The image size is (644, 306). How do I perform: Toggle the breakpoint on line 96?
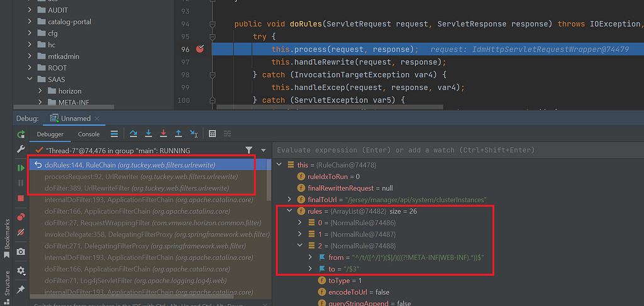click(200, 49)
